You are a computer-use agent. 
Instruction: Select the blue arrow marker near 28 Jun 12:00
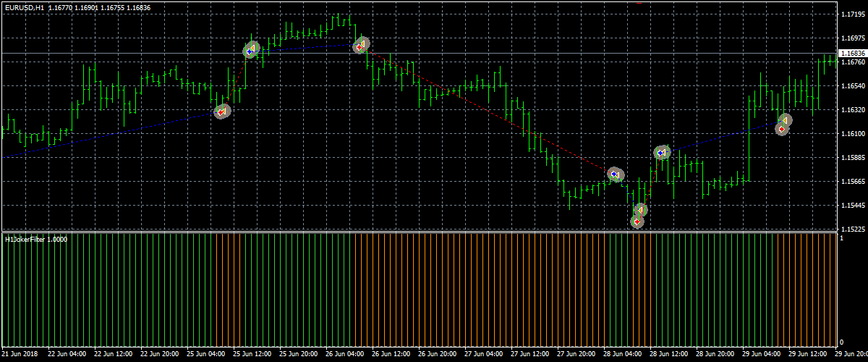click(x=660, y=153)
